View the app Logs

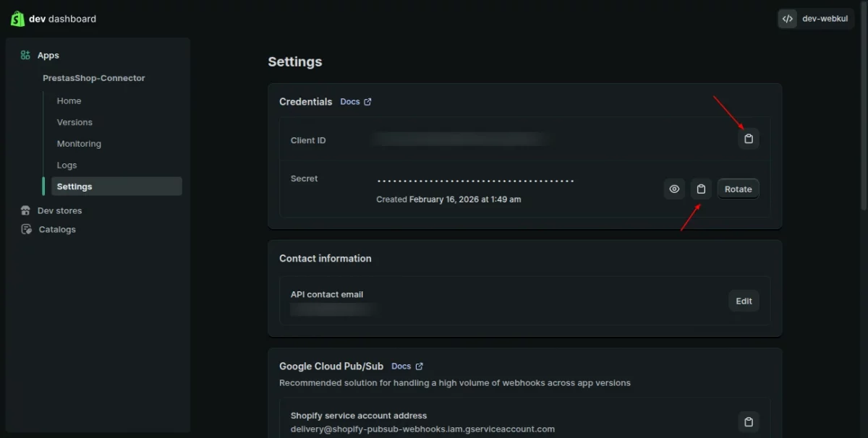click(67, 166)
